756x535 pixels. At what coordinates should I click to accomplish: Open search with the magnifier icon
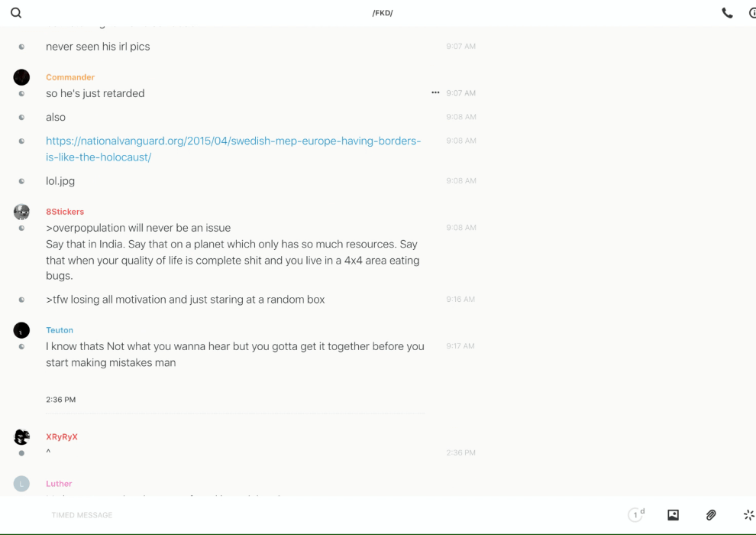tap(16, 13)
